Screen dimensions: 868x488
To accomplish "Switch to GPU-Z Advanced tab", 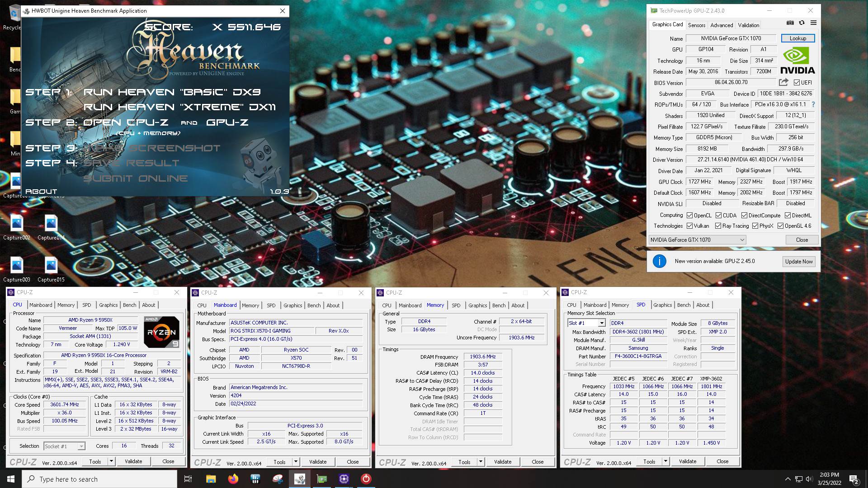I will click(722, 25).
